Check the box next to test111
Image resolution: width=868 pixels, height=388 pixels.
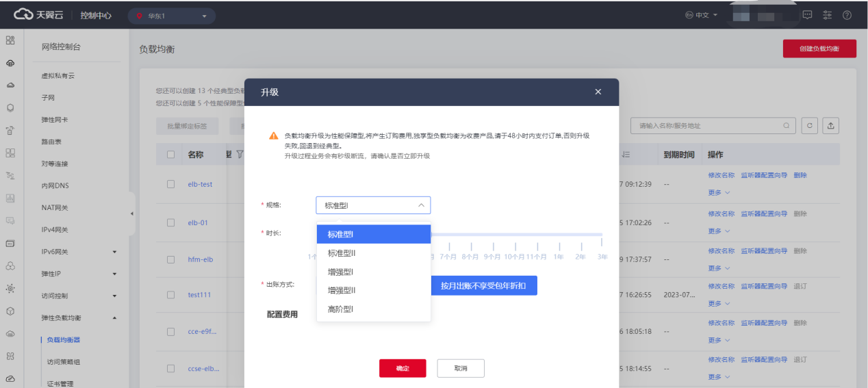170,295
